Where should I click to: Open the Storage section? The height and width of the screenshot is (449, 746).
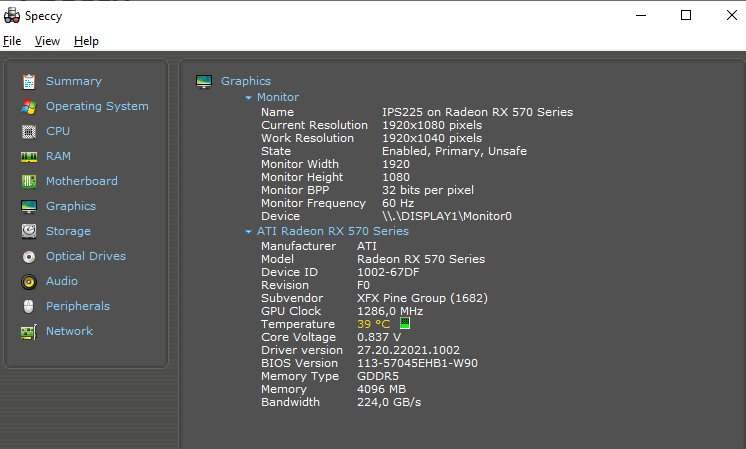coord(68,231)
